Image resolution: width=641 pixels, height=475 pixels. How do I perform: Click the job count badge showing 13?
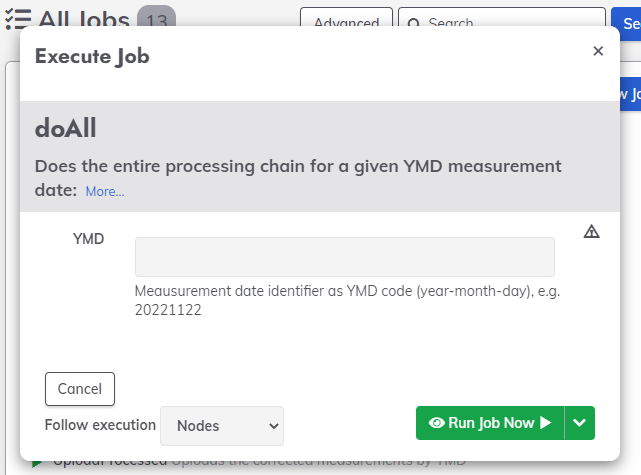(x=157, y=18)
